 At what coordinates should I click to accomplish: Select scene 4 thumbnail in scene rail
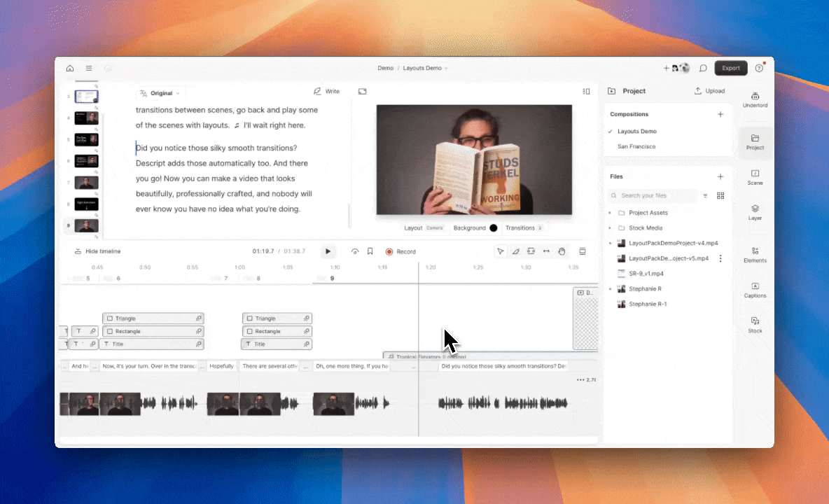tap(86, 118)
